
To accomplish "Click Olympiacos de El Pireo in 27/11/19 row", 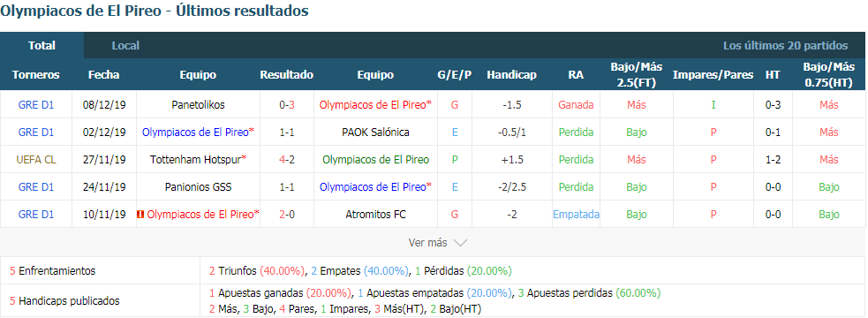I will pos(375,160).
